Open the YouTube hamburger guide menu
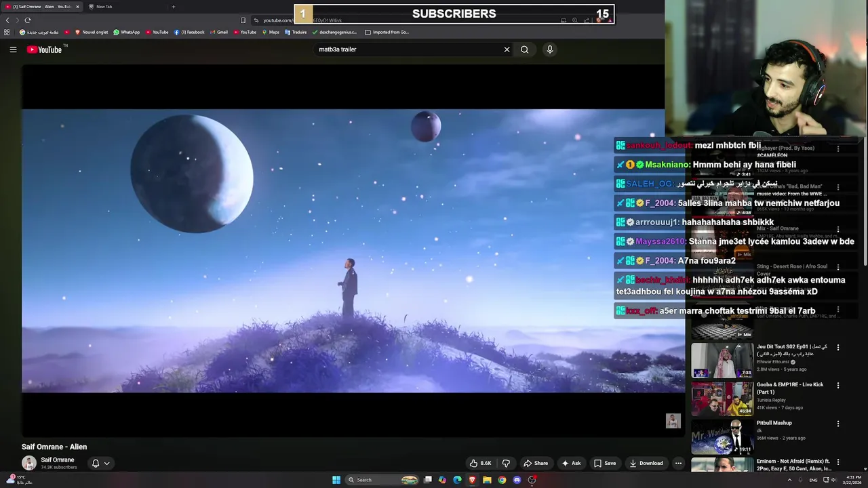The width and height of the screenshot is (868, 488). (13, 49)
